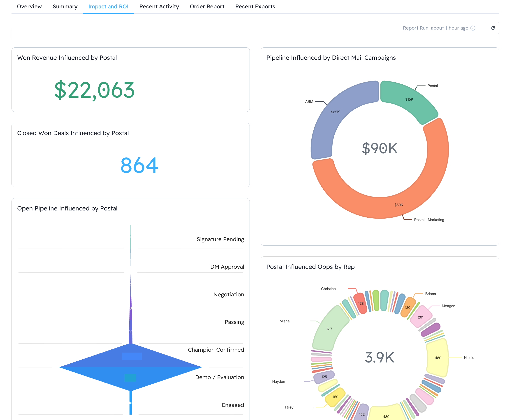Click Briana's orange 120 segment
514x420 pixels.
(407, 307)
